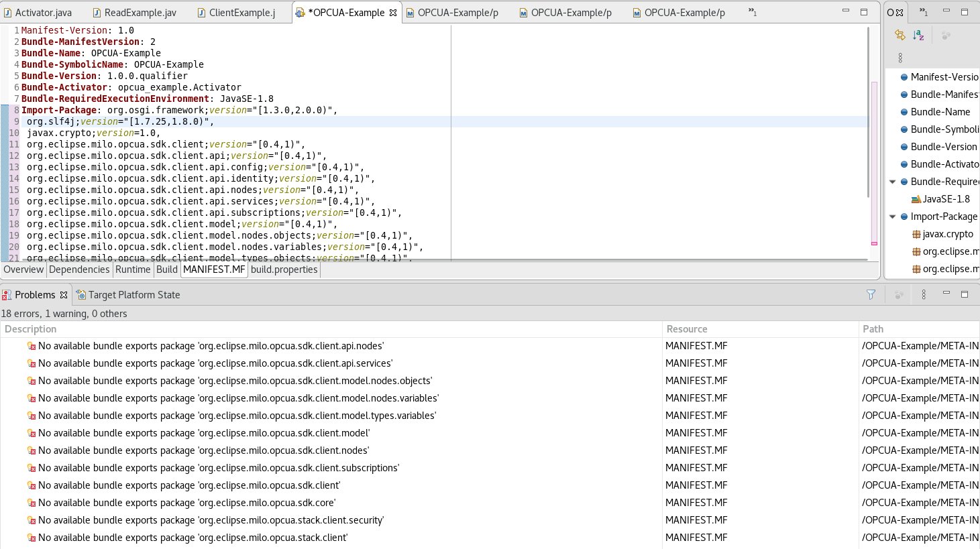Image resolution: width=980 pixels, height=549 pixels.
Task: Select Bundle-Version in the Outline
Action: (938, 147)
